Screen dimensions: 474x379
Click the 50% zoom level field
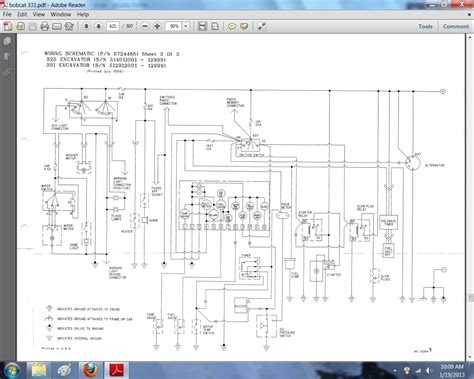pyautogui.click(x=174, y=26)
